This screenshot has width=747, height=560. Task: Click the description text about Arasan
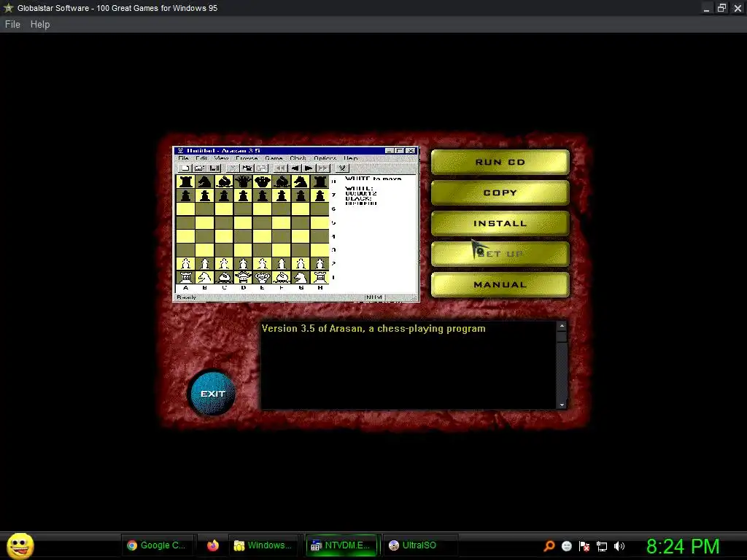pyautogui.click(x=373, y=329)
